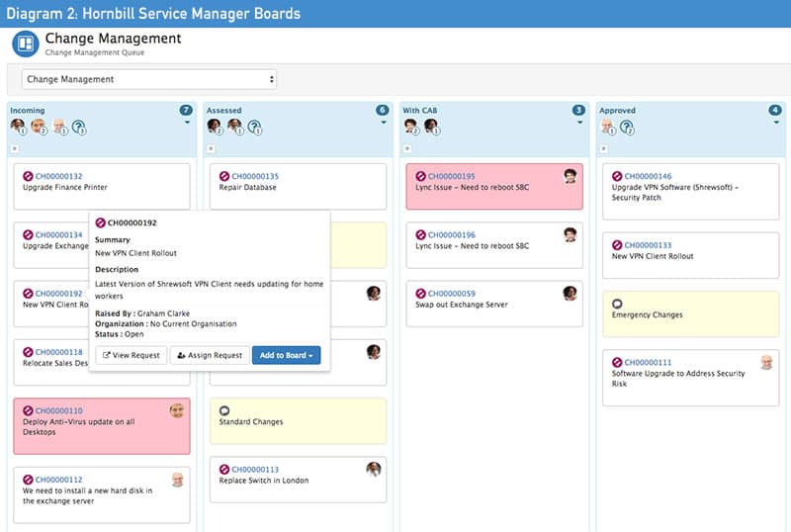Image resolution: width=791 pixels, height=532 pixels.
Task: Open request link CH00000132
Action: point(59,176)
